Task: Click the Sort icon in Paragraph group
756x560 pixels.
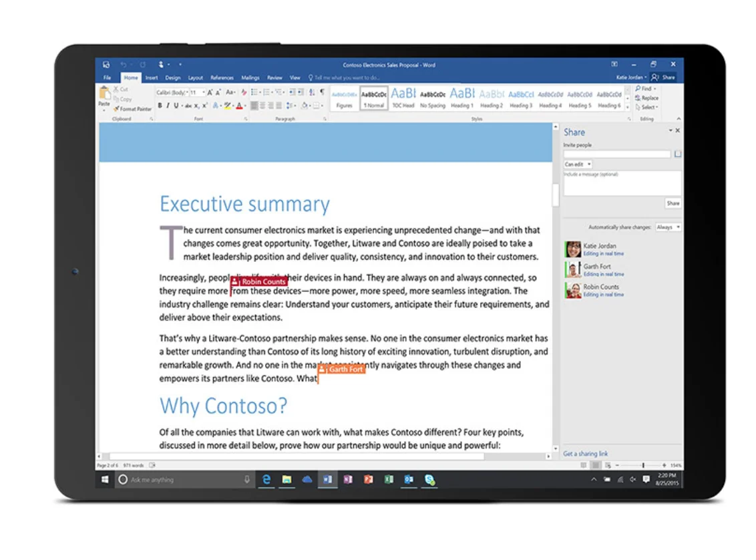Action: pyautogui.click(x=312, y=92)
